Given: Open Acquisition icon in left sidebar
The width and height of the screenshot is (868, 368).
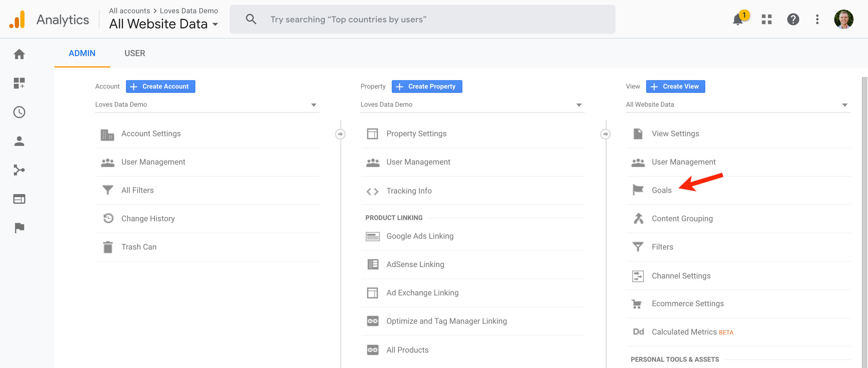Looking at the screenshot, I should coord(19,170).
